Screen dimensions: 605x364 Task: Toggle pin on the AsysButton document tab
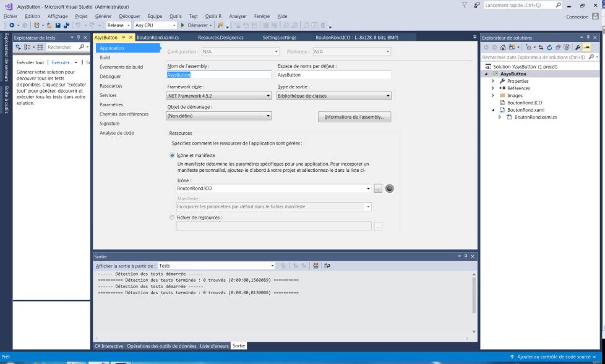point(123,38)
